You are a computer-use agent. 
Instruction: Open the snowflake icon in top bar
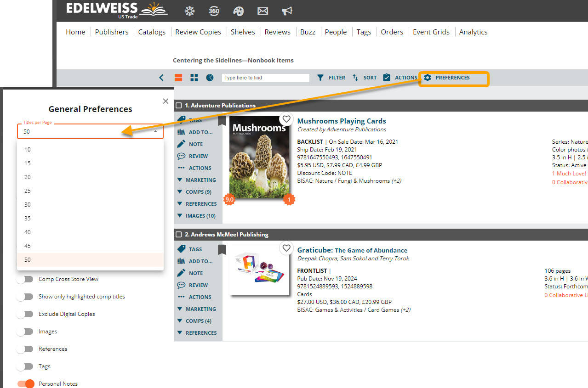click(189, 11)
